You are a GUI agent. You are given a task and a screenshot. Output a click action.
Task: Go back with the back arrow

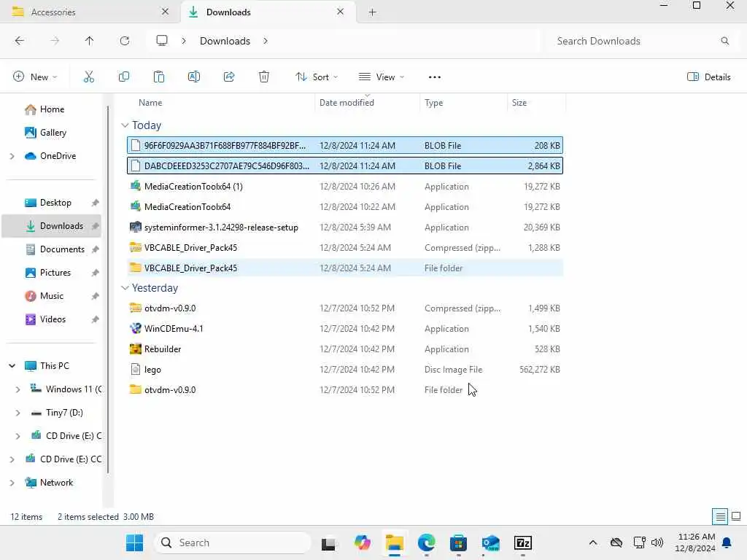[20, 41]
